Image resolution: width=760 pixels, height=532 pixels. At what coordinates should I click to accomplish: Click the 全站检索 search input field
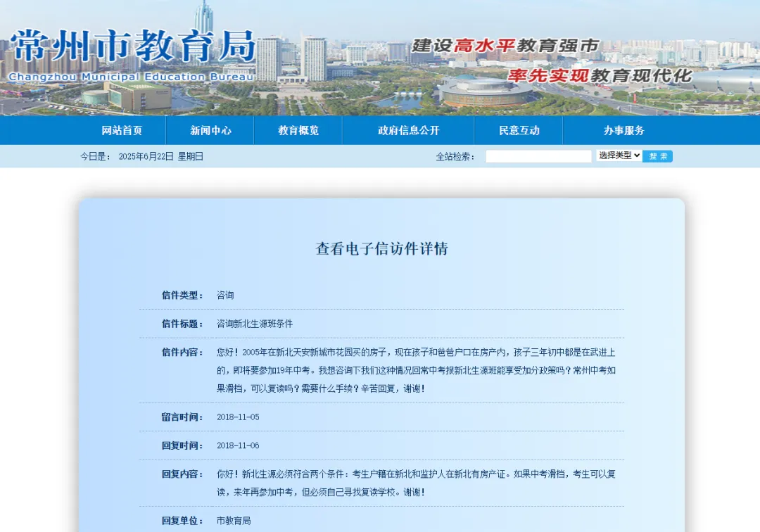[538, 156]
